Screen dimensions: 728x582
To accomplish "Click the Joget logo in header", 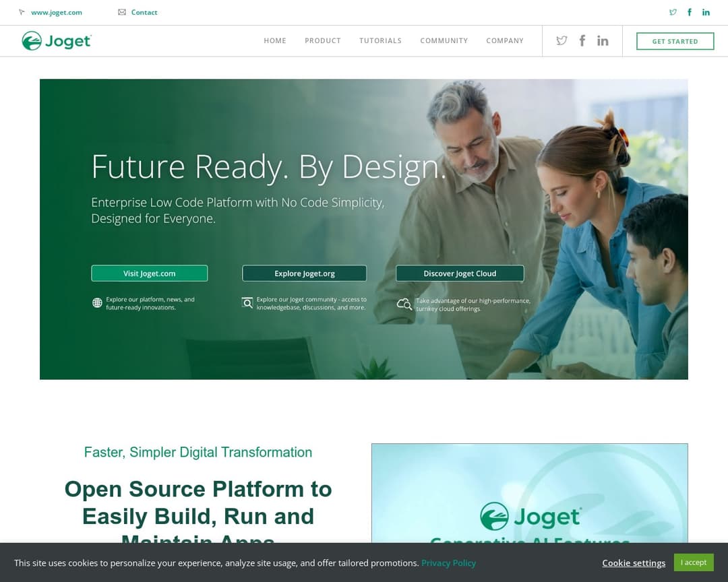I will pyautogui.click(x=57, y=41).
